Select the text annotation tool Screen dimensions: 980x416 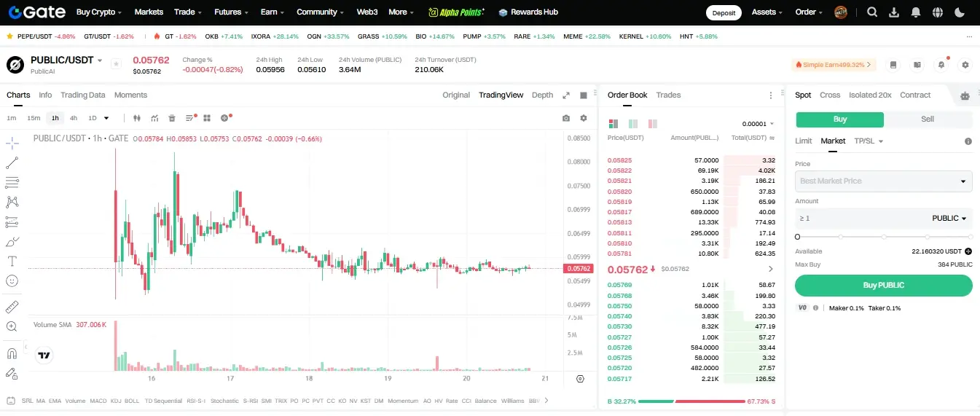click(x=12, y=261)
